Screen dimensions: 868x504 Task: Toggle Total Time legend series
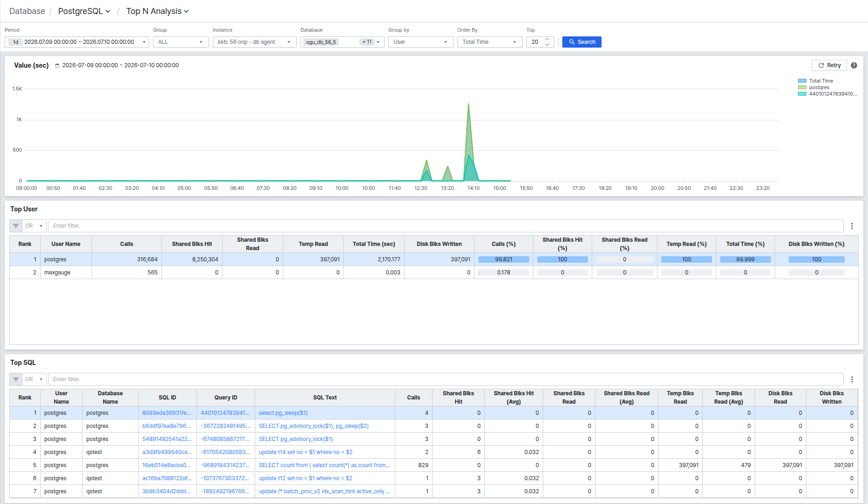click(815, 81)
